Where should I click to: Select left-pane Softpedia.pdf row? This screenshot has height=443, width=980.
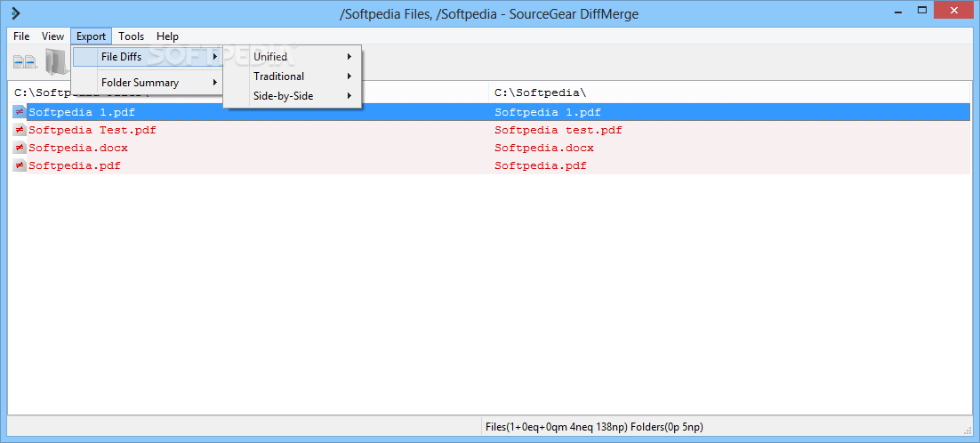tap(75, 165)
